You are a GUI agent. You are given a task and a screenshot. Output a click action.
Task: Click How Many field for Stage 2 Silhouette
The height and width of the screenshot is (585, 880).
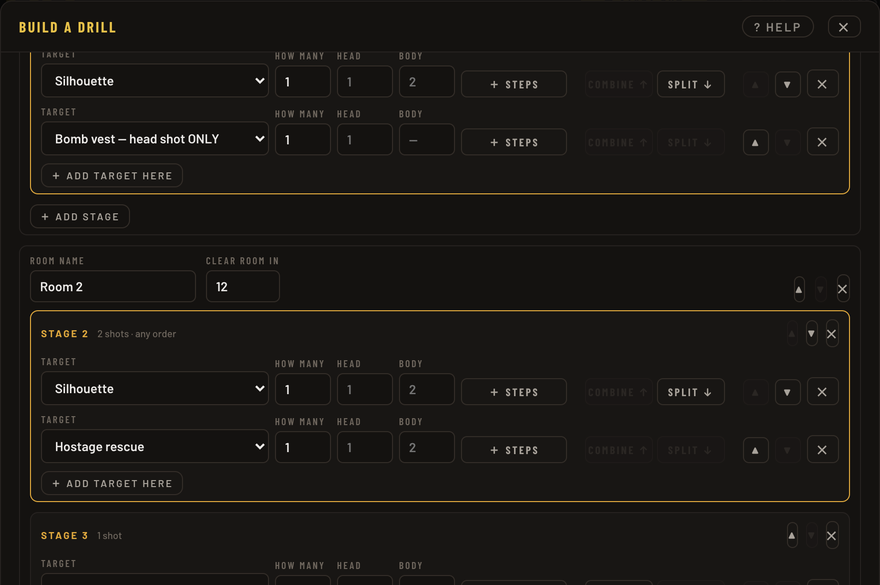(x=303, y=390)
